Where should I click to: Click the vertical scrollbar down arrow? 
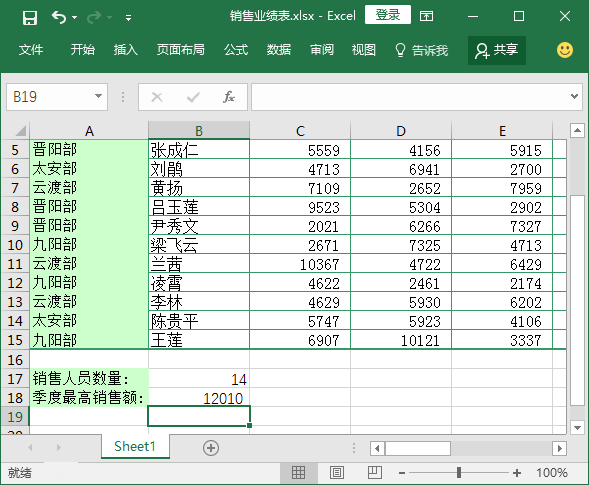click(577, 427)
